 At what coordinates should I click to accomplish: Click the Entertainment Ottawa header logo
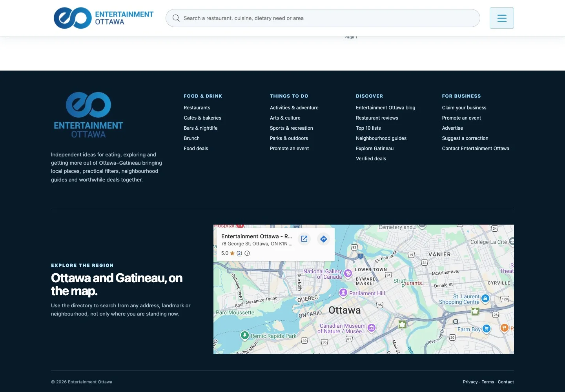104,18
